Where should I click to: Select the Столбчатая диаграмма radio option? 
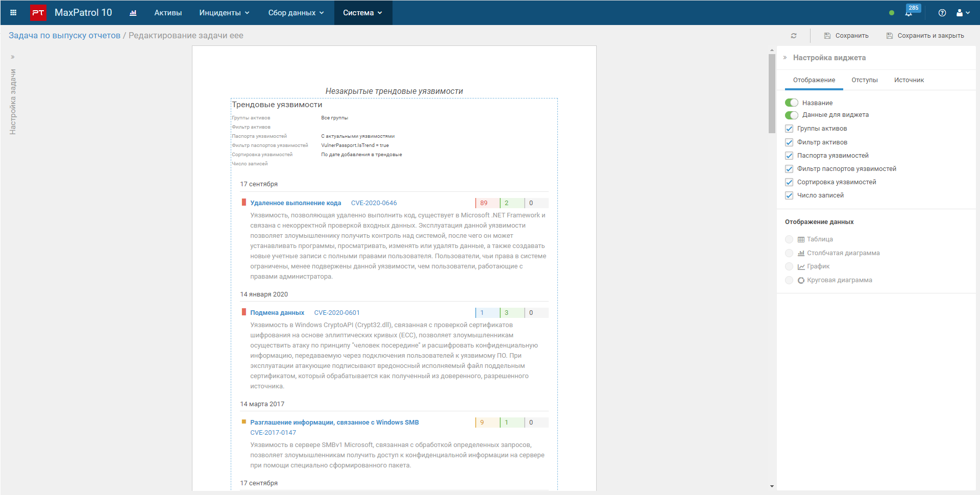[x=789, y=253]
